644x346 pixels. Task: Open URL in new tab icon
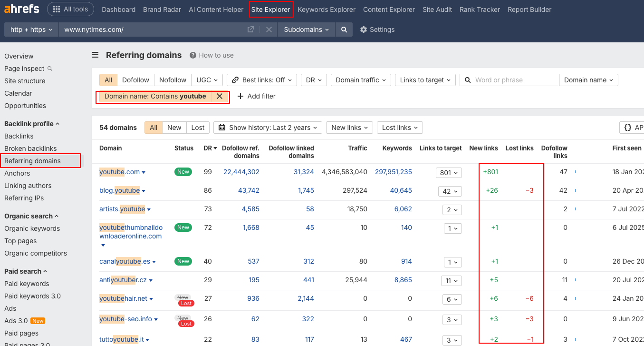click(x=250, y=30)
